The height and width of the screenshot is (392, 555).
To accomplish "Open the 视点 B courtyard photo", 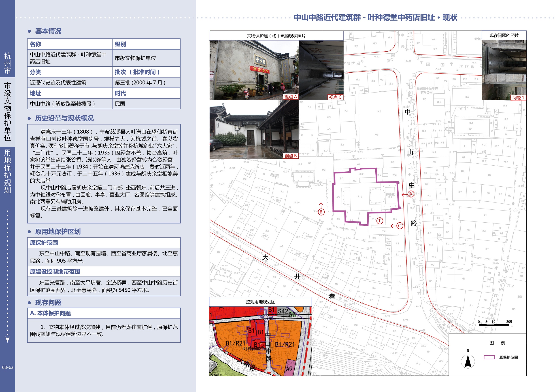I will pyautogui.click(x=254, y=129).
